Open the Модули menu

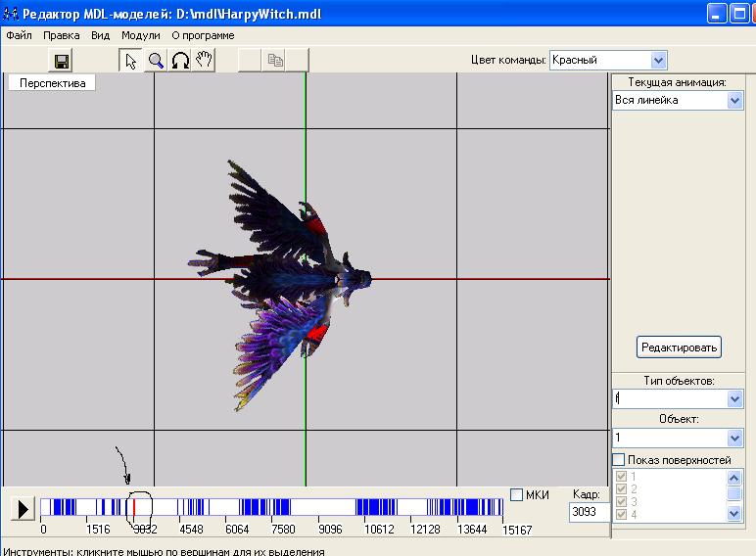click(140, 35)
